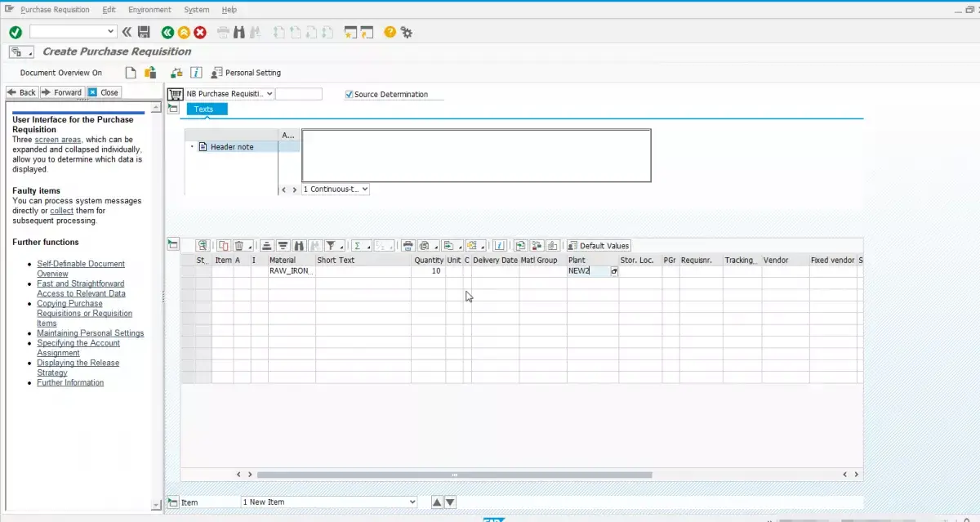
Task: Open the command field dropdown
Action: click(112, 32)
